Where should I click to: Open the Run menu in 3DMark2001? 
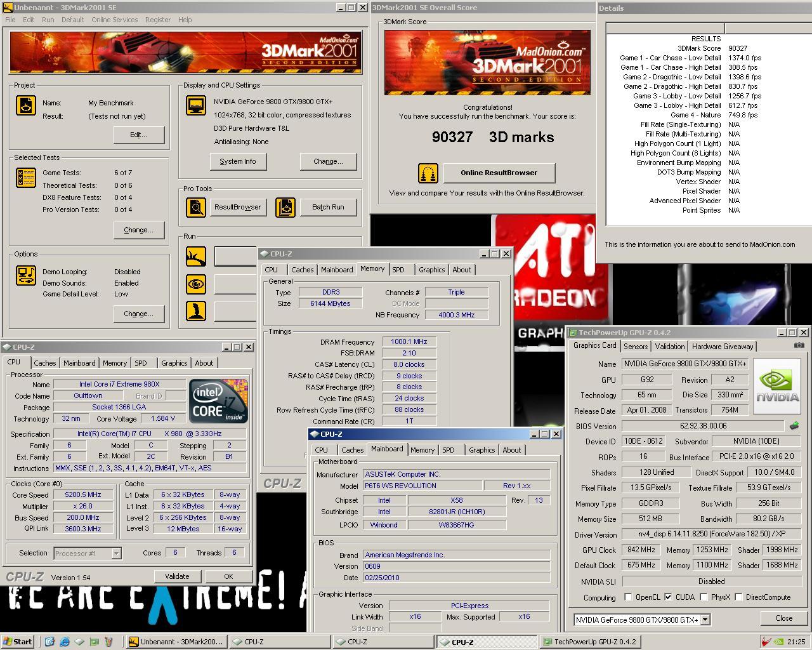48,20
